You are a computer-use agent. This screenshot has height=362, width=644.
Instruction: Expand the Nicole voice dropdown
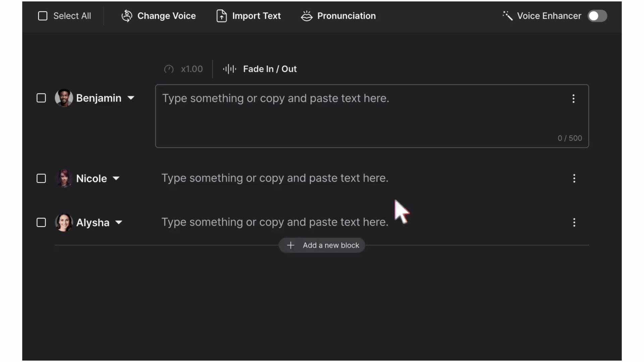pos(116,178)
